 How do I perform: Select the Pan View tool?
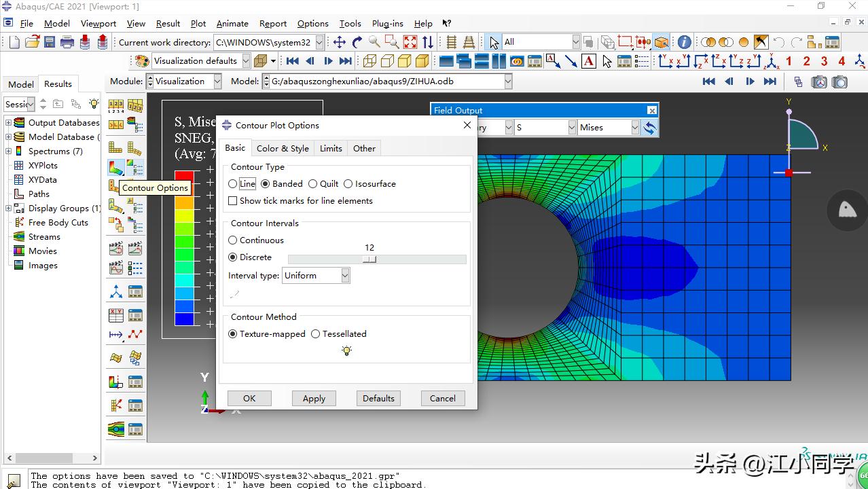click(340, 42)
